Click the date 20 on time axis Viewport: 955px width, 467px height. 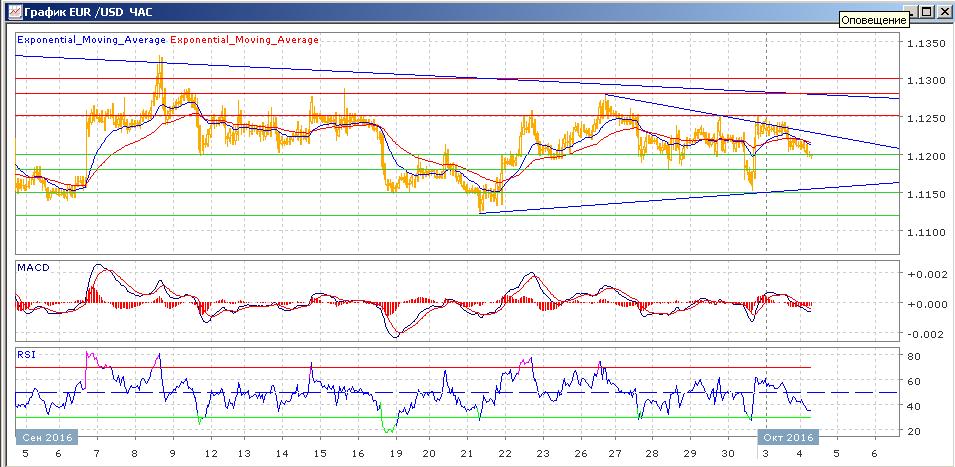click(x=429, y=454)
